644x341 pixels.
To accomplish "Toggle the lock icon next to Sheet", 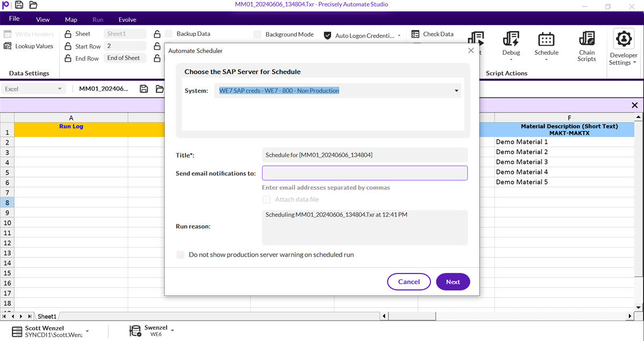I will [68, 34].
